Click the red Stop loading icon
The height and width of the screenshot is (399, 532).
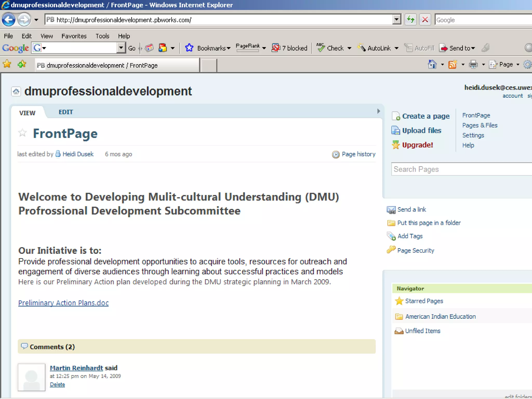425,19
